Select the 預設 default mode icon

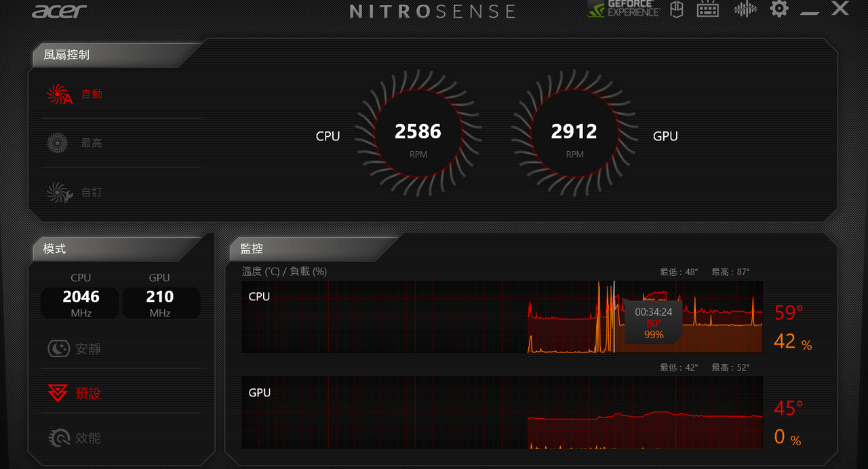click(x=58, y=393)
